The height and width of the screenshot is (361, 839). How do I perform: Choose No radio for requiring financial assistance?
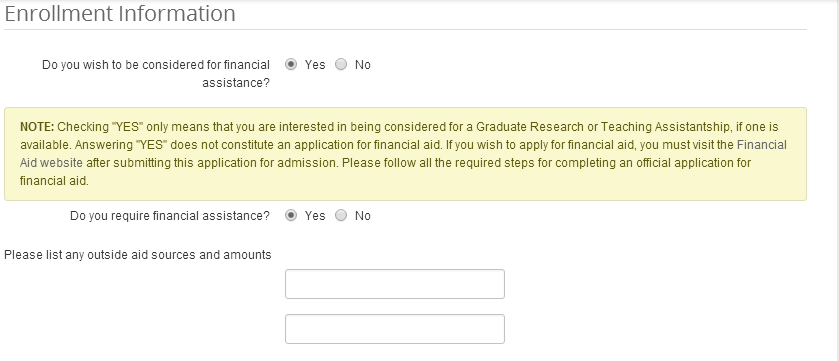pyautogui.click(x=341, y=216)
